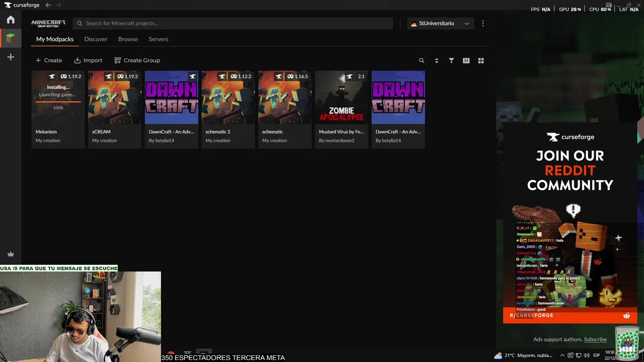Click Forge anvil icon on first DawnCraft
This screenshot has height=362, width=644.
(192, 76)
